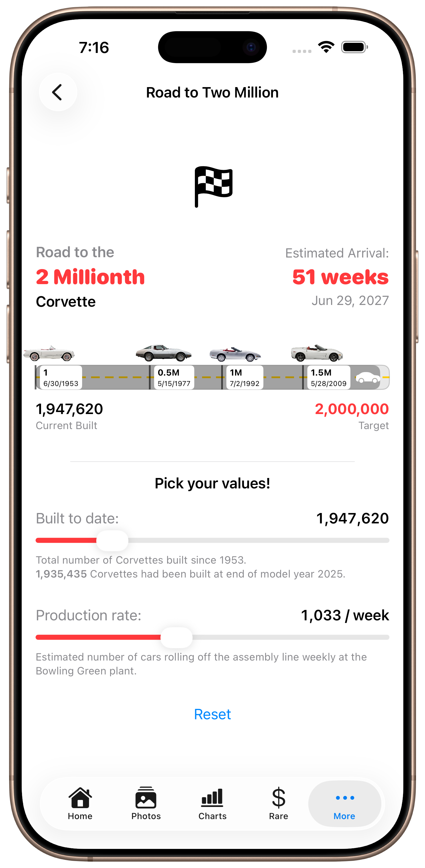The width and height of the screenshot is (425, 868).
Task: Open the More tab
Action: coord(345,803)
